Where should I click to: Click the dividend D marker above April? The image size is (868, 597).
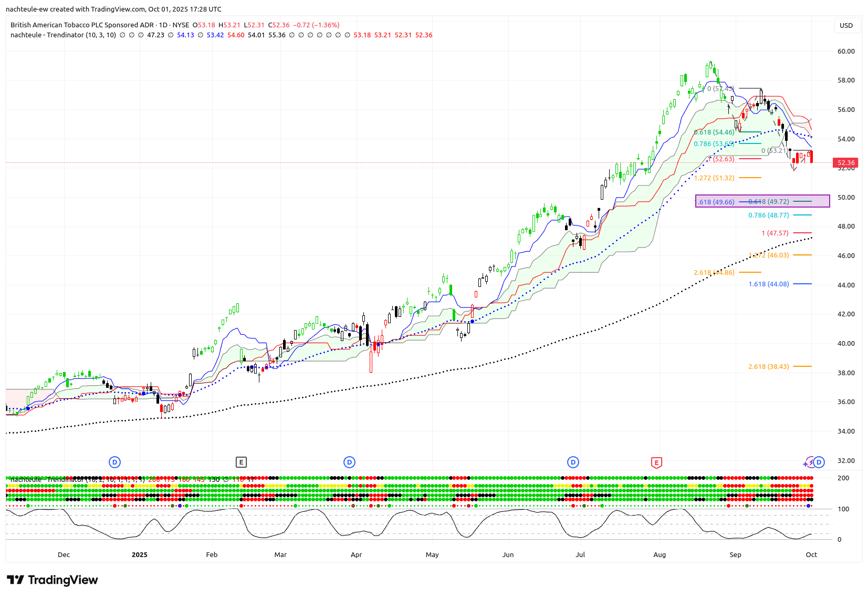pos(350,462)
